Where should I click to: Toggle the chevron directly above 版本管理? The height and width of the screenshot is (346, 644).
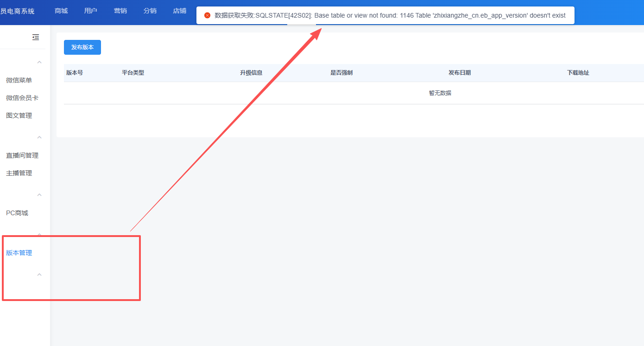39,235
